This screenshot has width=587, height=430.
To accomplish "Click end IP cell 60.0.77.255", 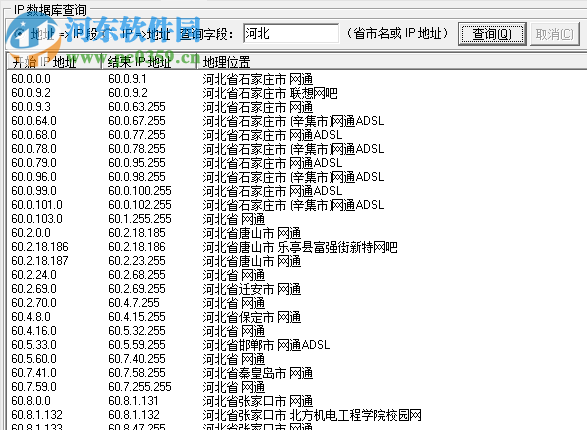I will 137,135.
